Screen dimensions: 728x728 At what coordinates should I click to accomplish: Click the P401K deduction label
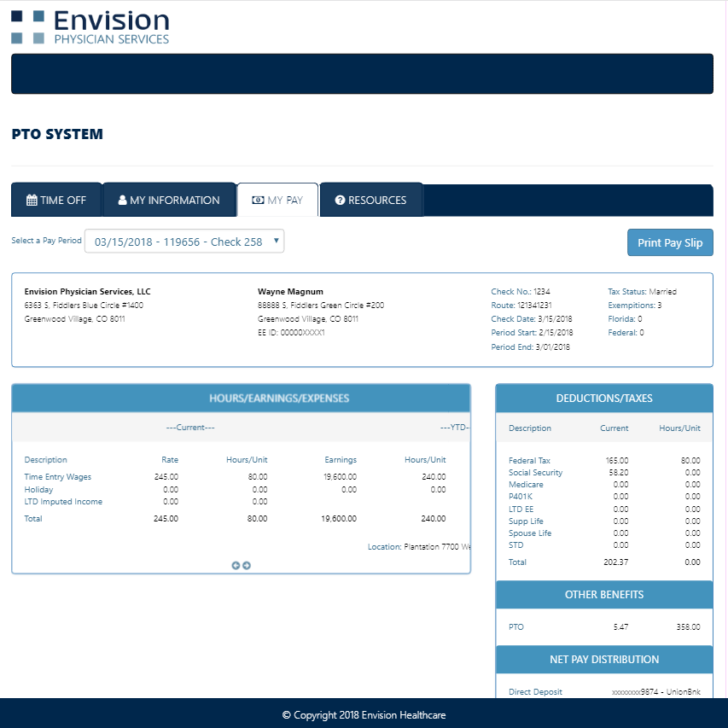pyautogui.click(x=521, y=497)
